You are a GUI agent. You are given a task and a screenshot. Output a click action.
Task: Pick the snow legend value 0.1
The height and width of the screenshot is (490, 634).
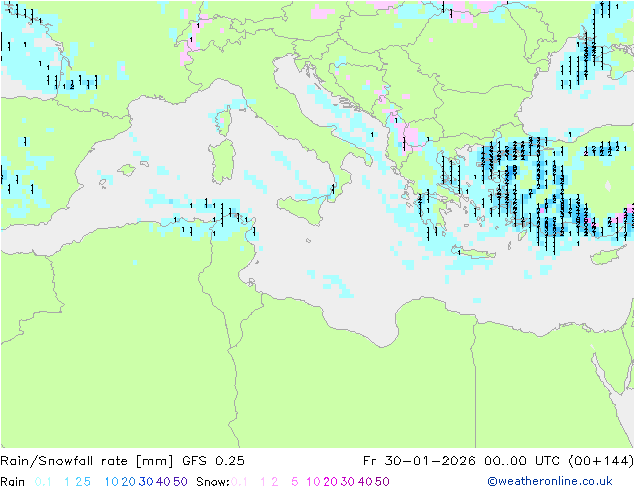[x=239, y=482]
